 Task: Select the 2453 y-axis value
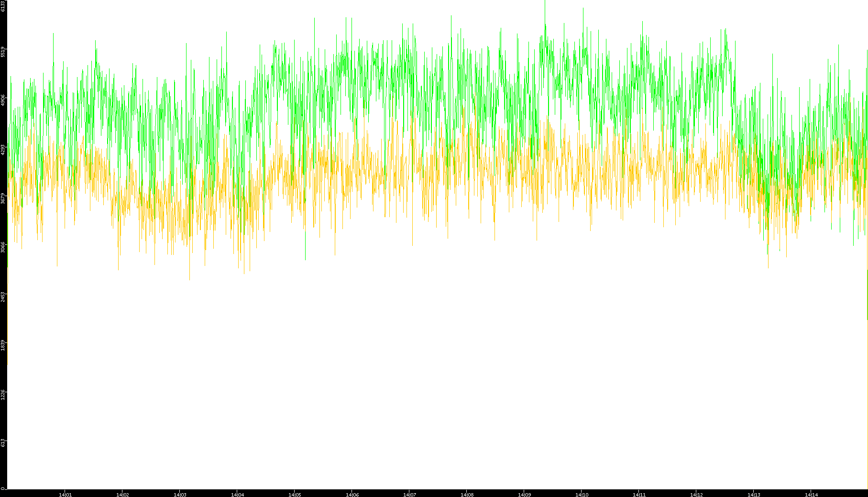(x=3, y=296)
